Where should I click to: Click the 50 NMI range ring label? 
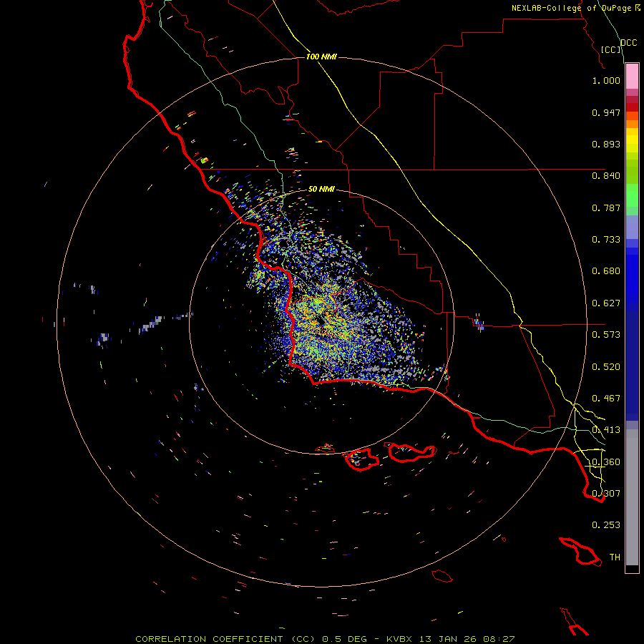pos(321,189)
